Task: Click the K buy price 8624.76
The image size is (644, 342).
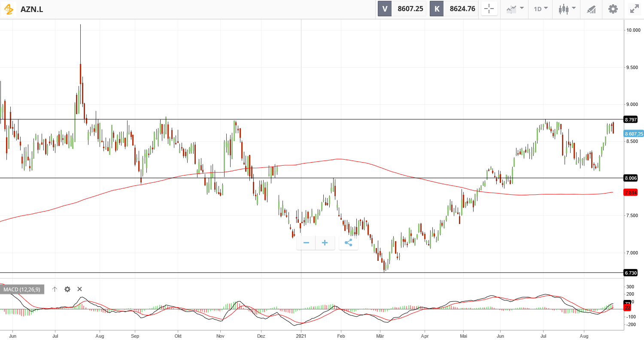Action: (x=454, y=9)
